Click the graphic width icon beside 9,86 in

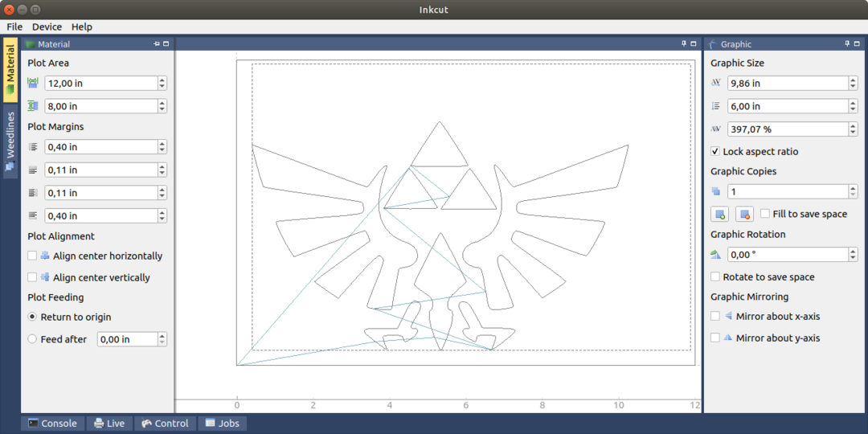(716, 83)
